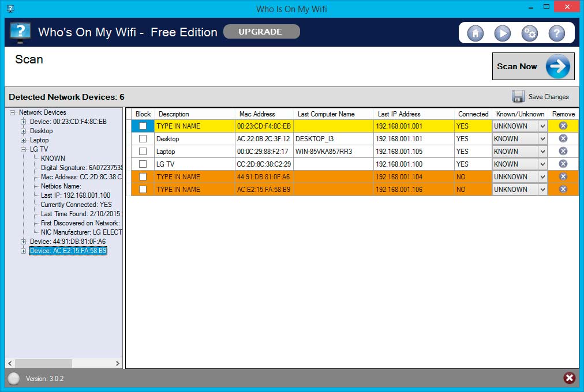
Task: Check Block box for 192.168.001.104 row
Action: (143, 176)
